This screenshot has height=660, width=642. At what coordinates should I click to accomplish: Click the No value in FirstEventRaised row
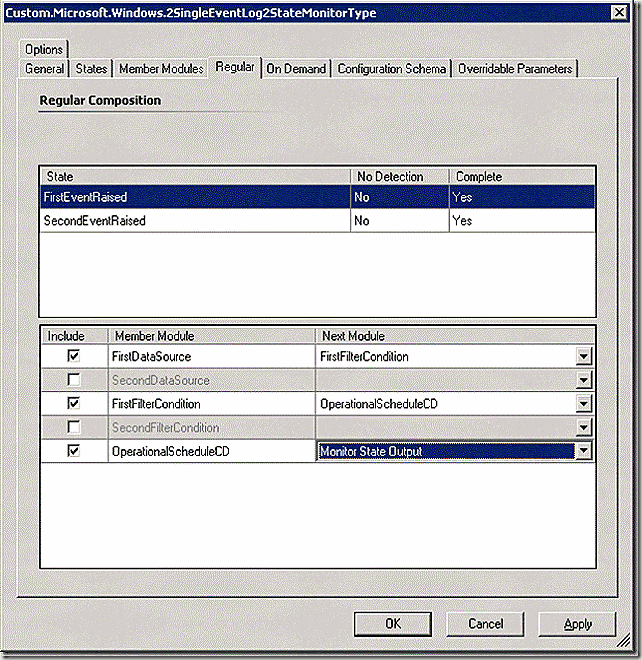(x=362, y=197)
